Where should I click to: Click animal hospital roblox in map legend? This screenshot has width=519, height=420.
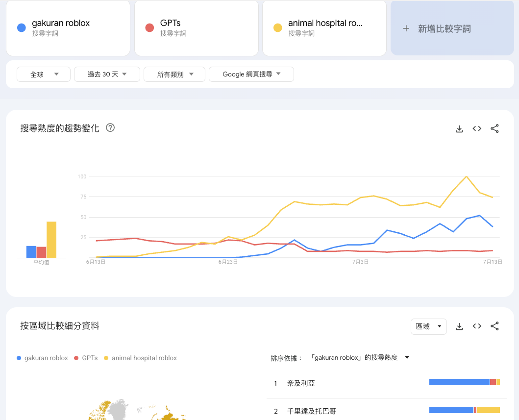tap(140, 358)
